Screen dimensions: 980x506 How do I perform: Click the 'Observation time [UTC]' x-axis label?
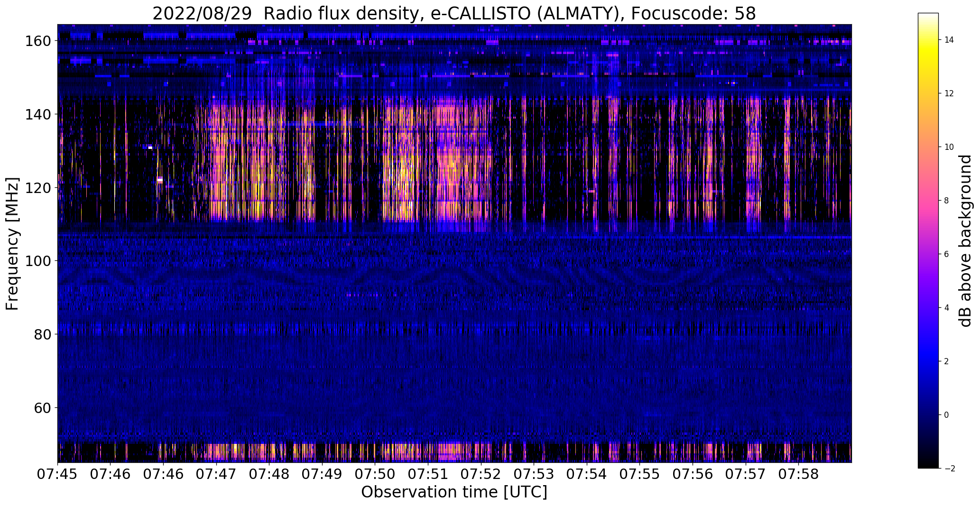(x=454, y=492)
